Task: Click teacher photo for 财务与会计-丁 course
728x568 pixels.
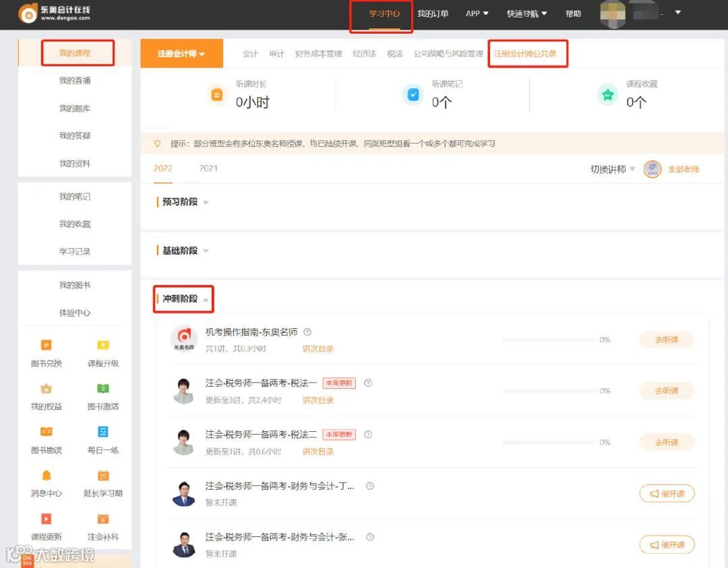Action: (184, 493)
